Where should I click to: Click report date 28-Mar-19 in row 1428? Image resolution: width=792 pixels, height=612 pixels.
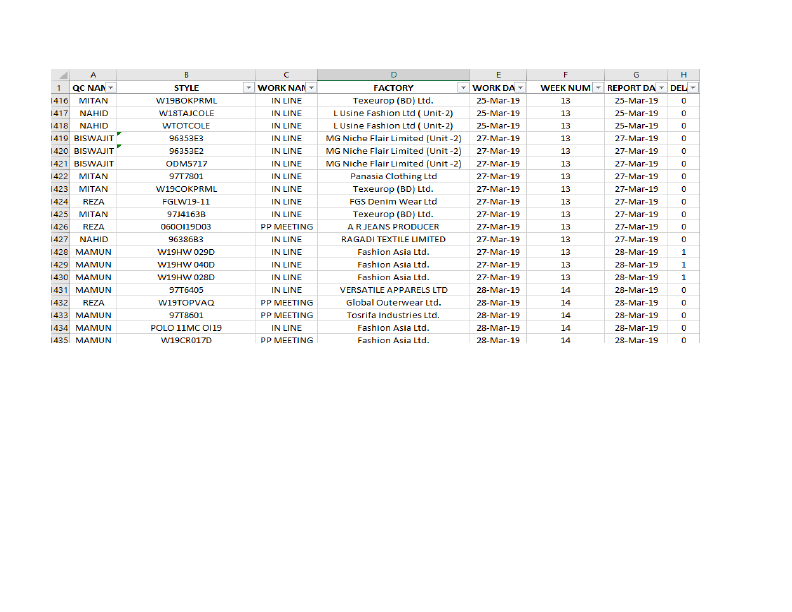(636, 252)
